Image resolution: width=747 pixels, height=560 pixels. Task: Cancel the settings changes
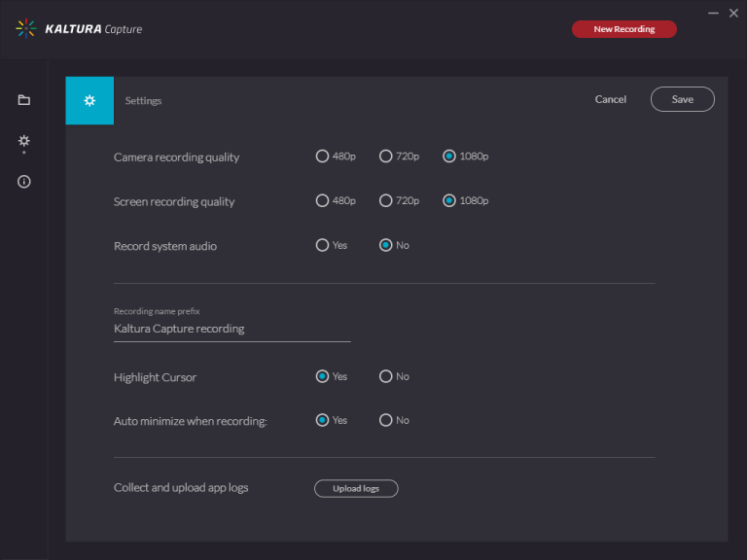click(x=610, y=99)
